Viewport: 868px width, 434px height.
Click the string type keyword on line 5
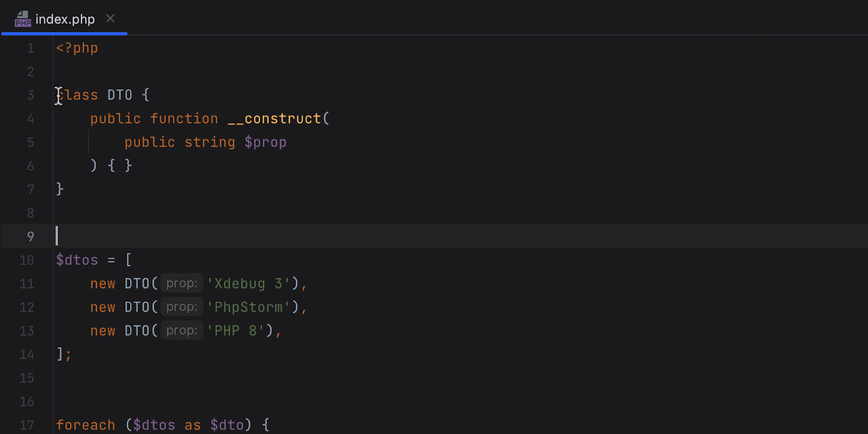click(x=209, y=143)
